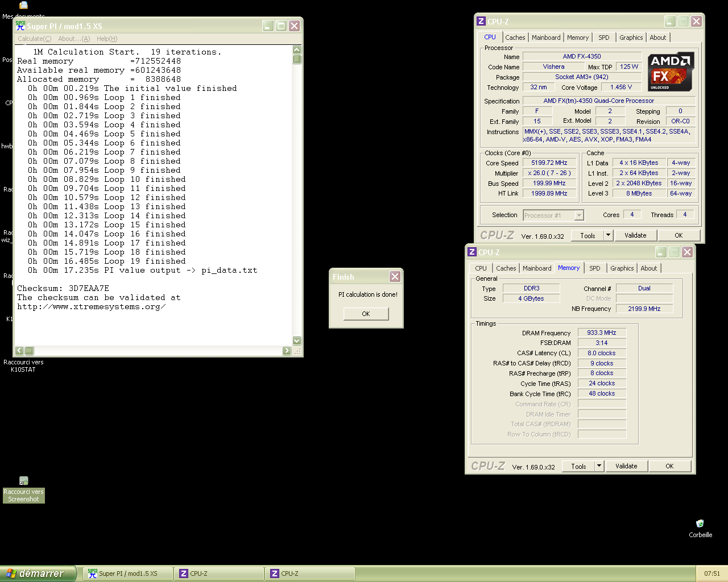Screen dimensions: 728x582
Task: Open Mainboard tab in lower CPU-Z window
Action: pyautogui.click(x=537, y=268)
